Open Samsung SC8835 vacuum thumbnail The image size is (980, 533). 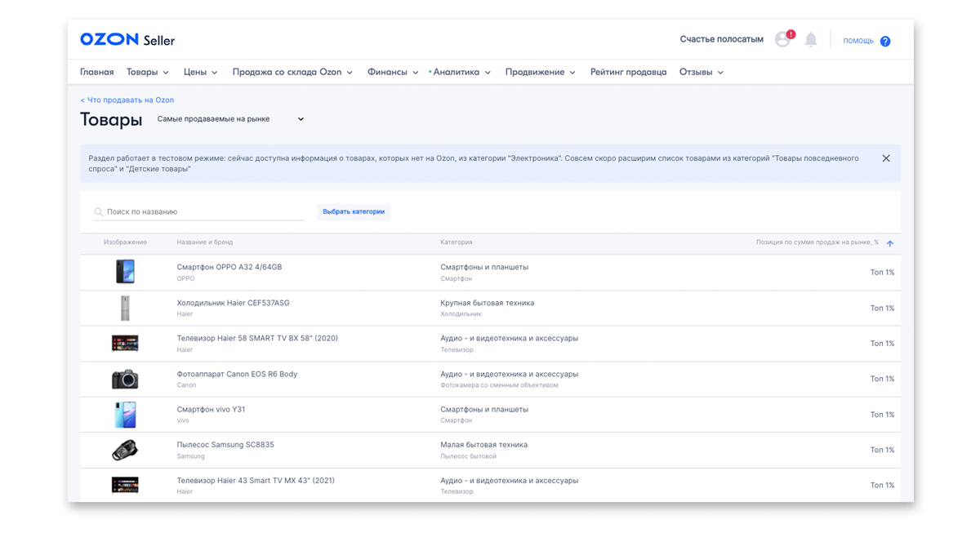125,450
